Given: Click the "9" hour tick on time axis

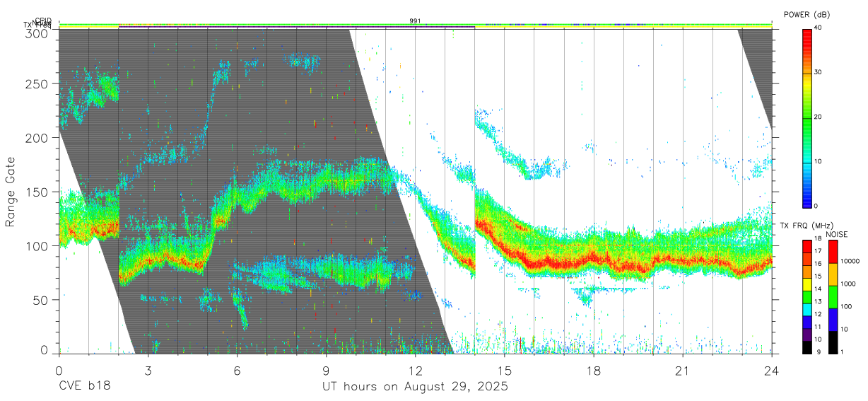Looking at the screenshot, I should pyautogui.click(x=326, y=371).
